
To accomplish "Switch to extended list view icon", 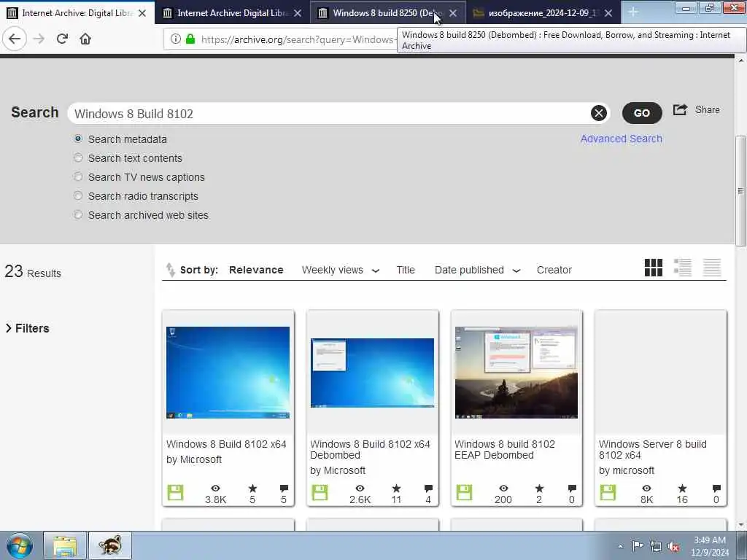I will 683,268.
